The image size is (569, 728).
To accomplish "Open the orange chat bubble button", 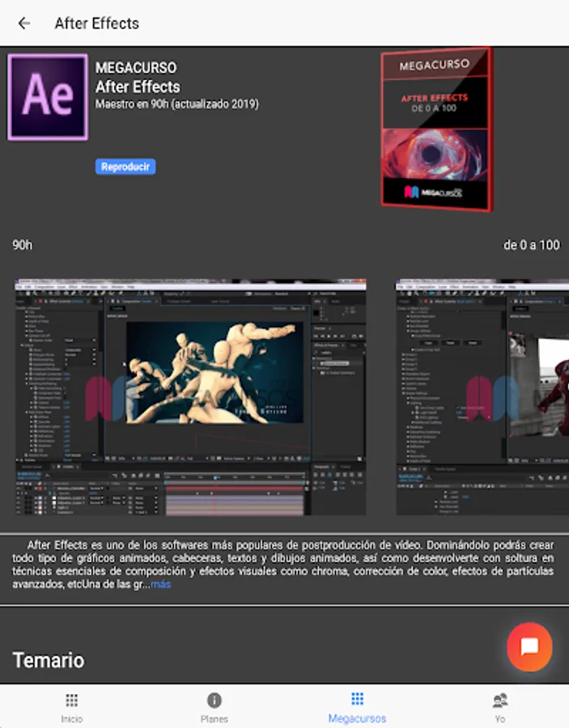I will [x=529, y=647].
